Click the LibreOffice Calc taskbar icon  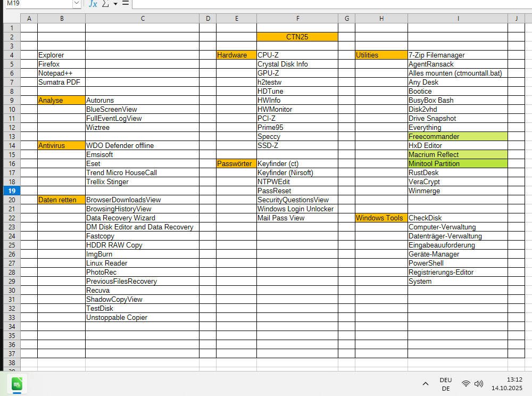click(17, 384)
